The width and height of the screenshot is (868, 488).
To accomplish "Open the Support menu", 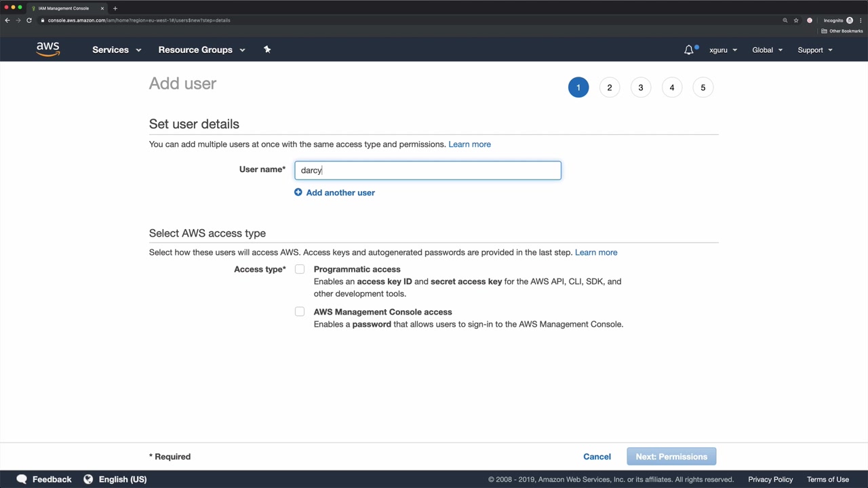I will point(814,49).
